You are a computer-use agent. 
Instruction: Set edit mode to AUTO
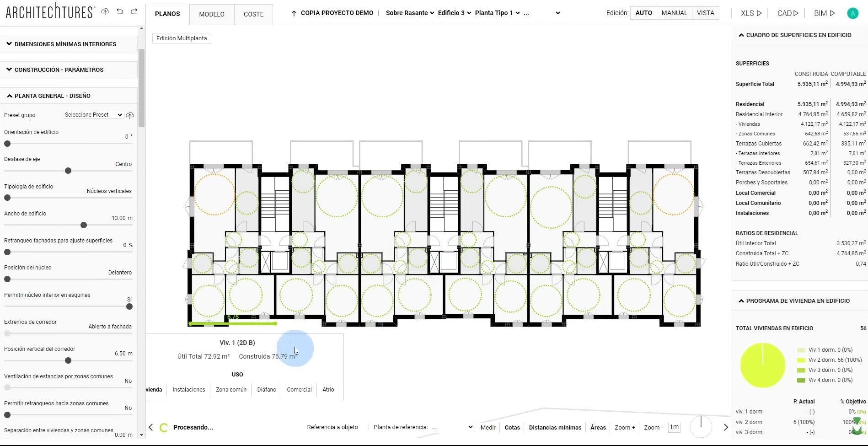(x=643, y=13)
